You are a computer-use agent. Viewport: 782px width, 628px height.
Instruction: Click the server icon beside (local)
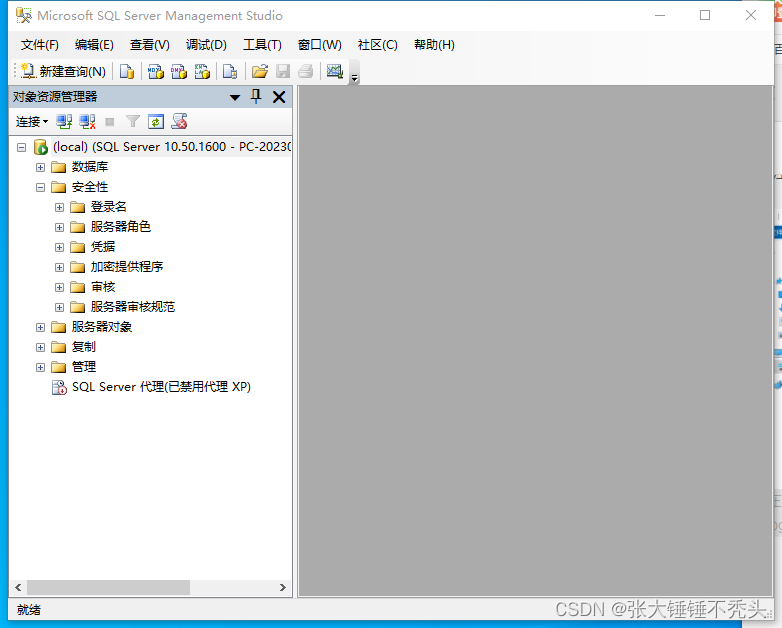tap(40, 147)
